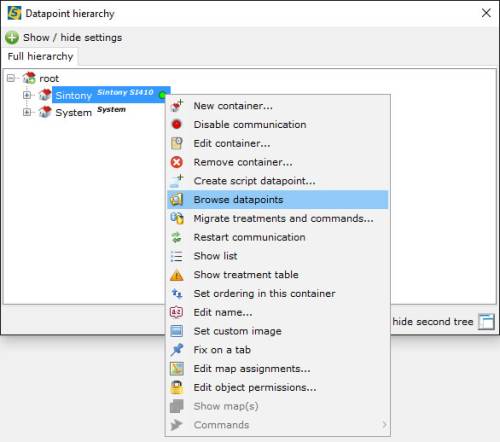The height and width of the screenshot is (442, 500).
Task: Expand the System container node
Action: point(27,112)
